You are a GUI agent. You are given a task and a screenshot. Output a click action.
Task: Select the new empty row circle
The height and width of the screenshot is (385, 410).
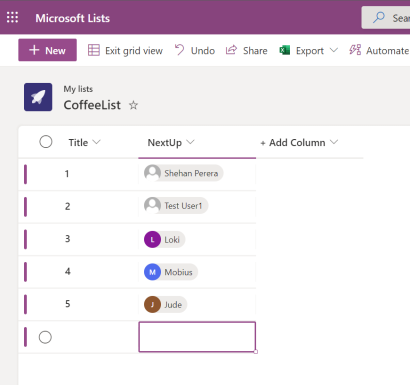[x=45, y=337]
